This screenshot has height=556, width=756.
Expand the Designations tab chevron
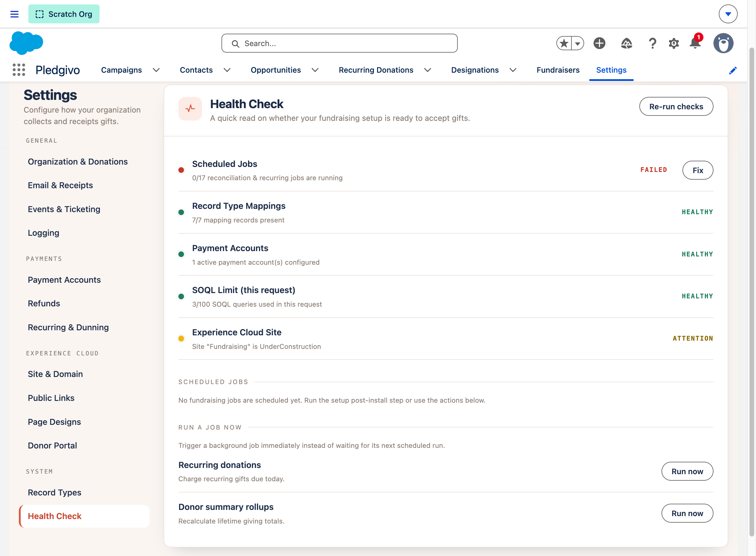[513, 70]
